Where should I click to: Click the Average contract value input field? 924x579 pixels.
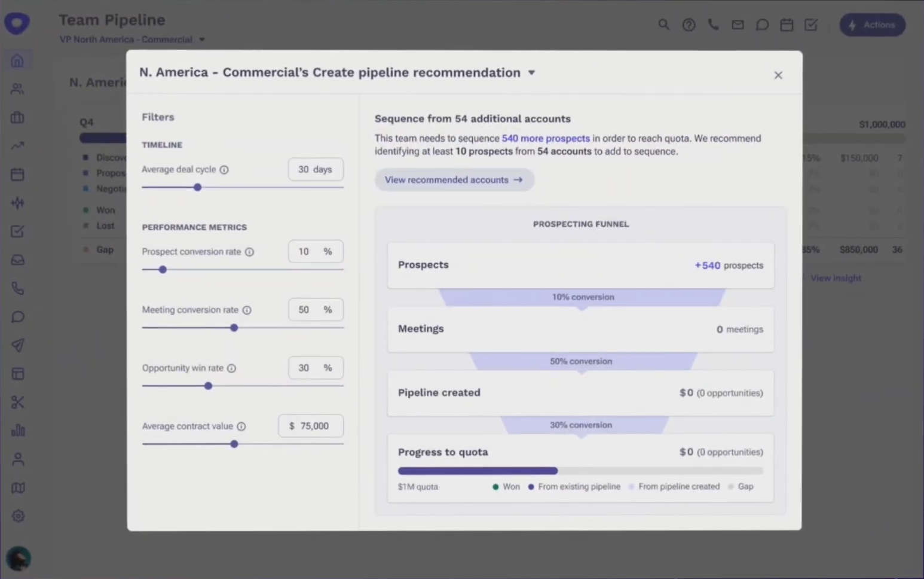click(311, 426)
